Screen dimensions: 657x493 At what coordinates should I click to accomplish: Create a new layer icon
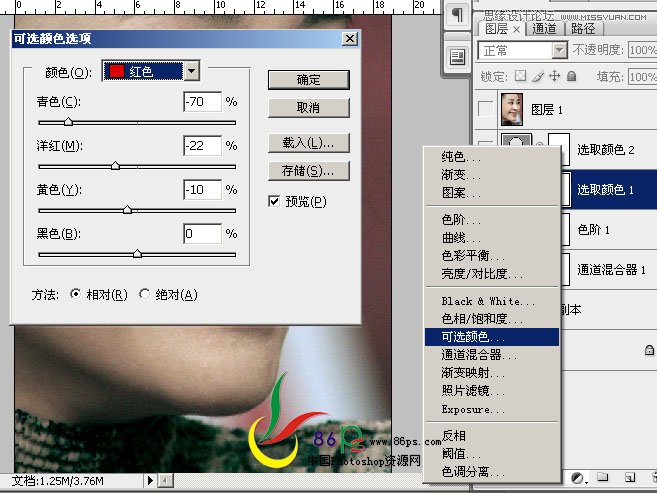click(x=629, y=477)
